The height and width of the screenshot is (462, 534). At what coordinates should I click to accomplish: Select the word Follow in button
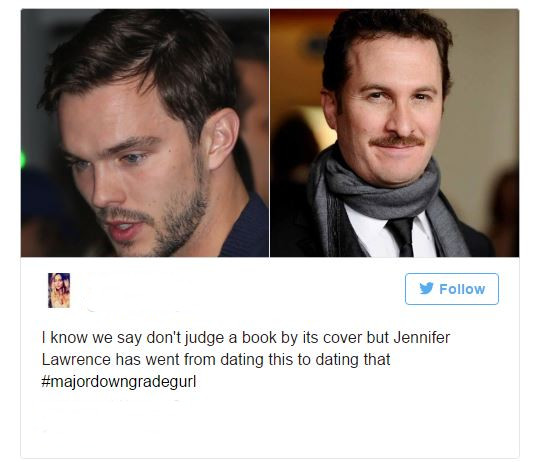point(462,289)
